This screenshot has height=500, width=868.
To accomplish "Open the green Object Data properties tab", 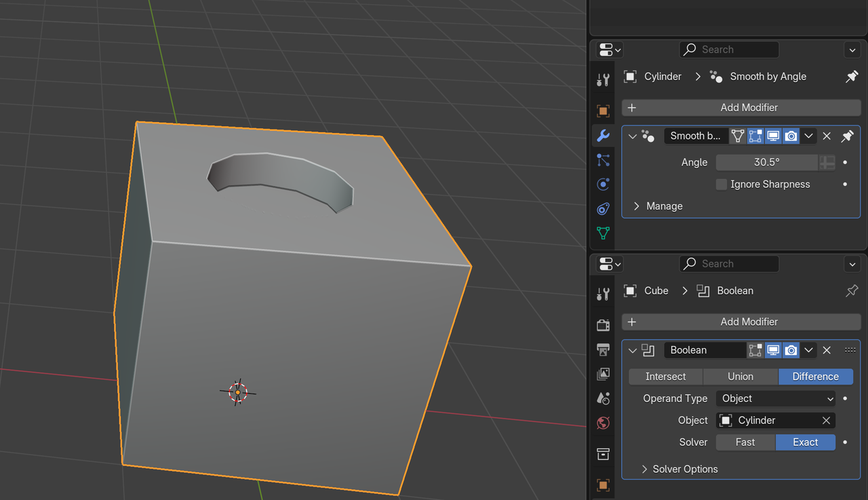I will [x=603, y=233].
